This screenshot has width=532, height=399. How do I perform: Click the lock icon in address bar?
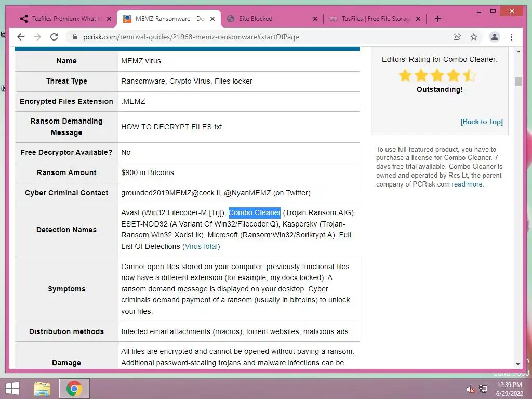75,37
